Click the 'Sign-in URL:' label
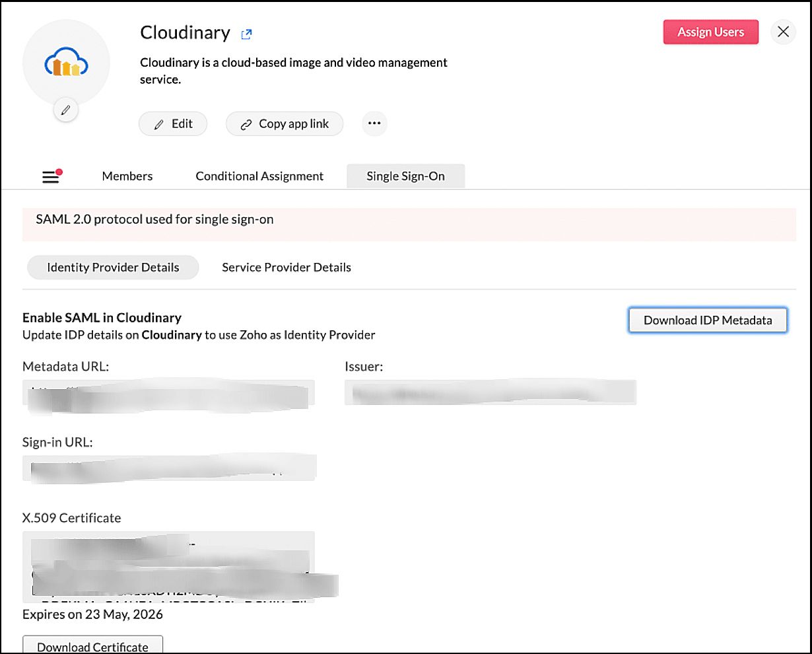 57,443
